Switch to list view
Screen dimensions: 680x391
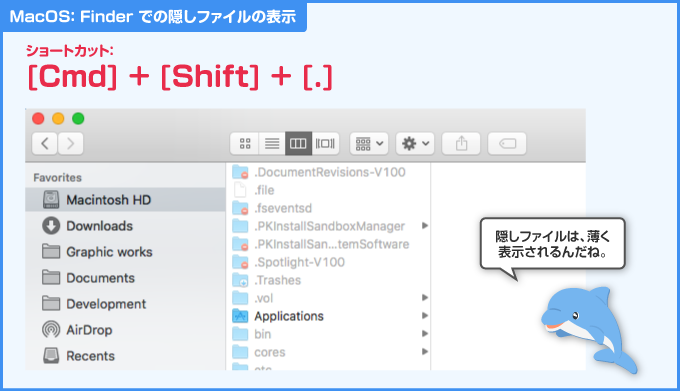tap(272, 143)
